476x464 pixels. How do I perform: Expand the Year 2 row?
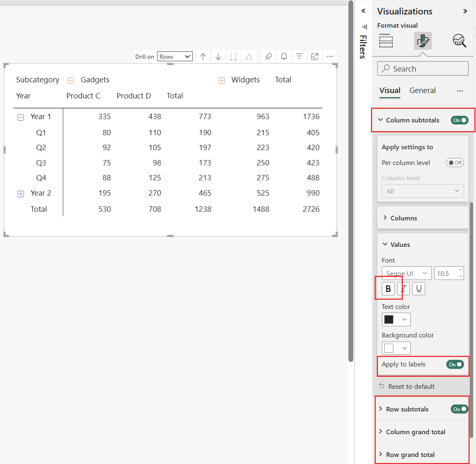pyautogui.click(x=21, y=194)
